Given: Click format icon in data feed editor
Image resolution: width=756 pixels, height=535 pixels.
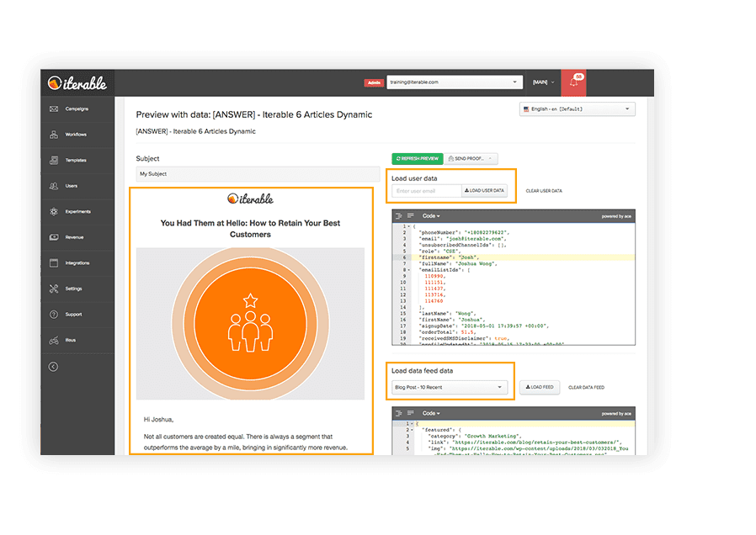Looking at the screenshot, I should pyautogui.click(x=399, y=413).
